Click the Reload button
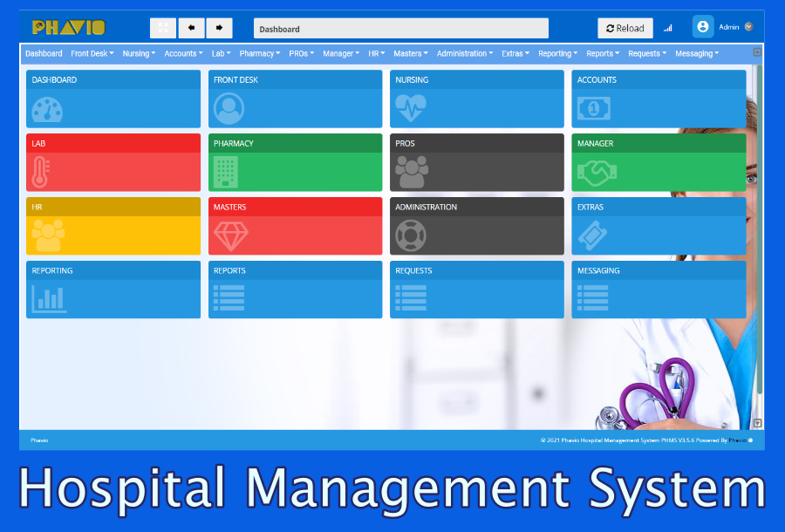Screen dimensions: 785x532 (x=625, y=28)
